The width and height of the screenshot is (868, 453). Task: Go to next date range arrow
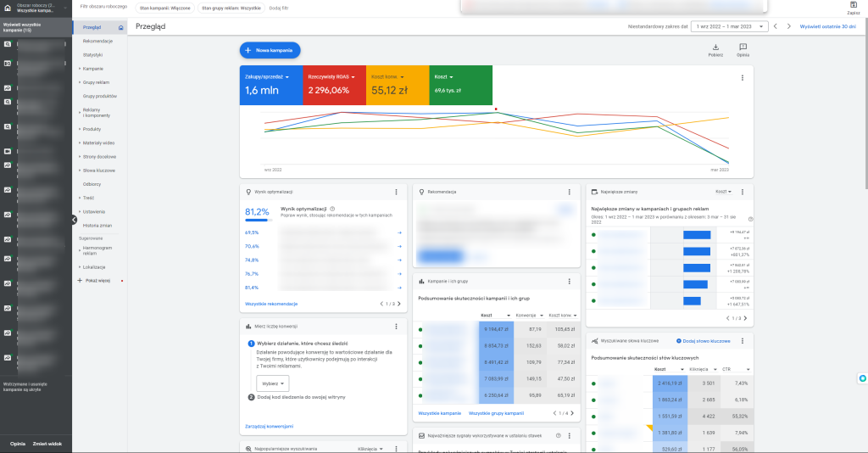coord(789,26)
